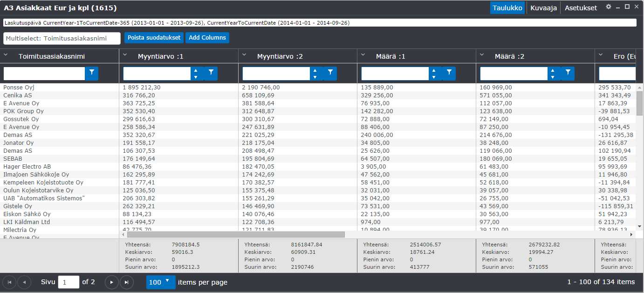Apply filter on Myyntiarvo :1 column
644x293 pixels.
tap(211, 73)
